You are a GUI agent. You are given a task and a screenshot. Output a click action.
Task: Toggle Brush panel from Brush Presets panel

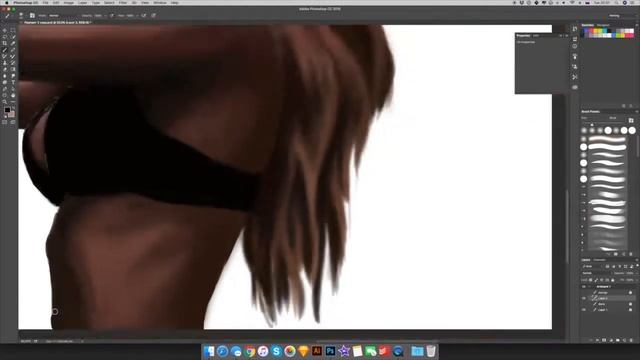[x=631, y=120]
